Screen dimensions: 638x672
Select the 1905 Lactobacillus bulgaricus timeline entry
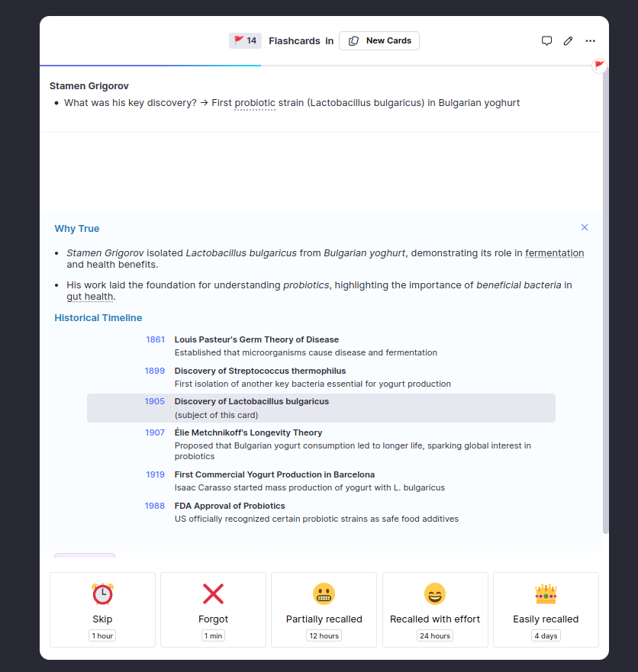(x=321, y=407)
